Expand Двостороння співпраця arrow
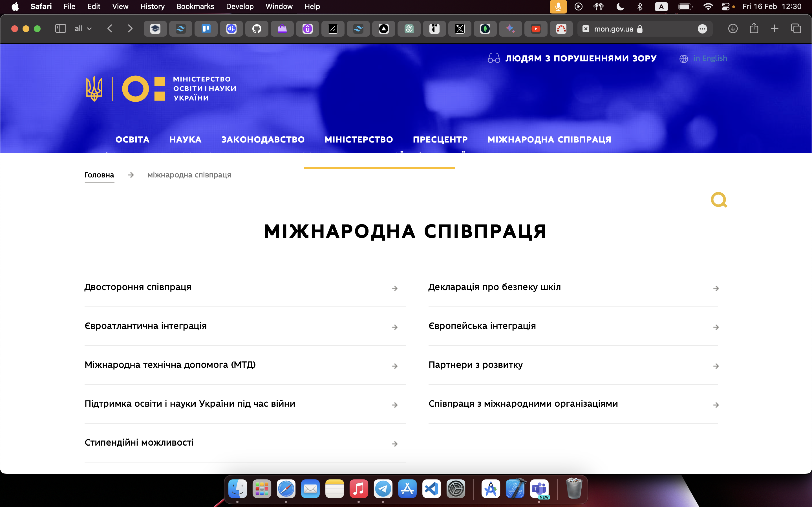 [395, 288]
